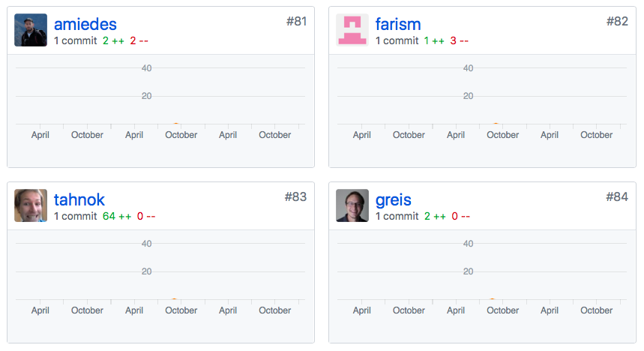Open greis avatar picture
Viewport: 644px width, 351px height.
pyautogui.click(x=352, y=205)
